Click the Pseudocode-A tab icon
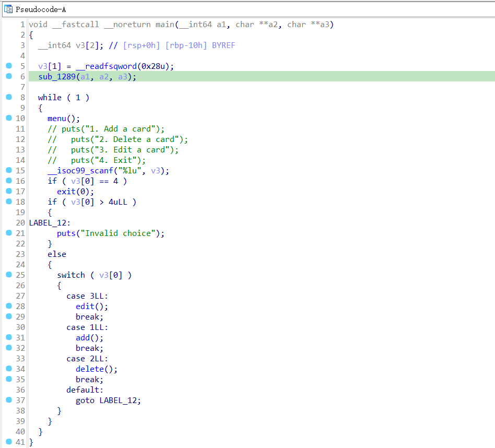The image size is (495, 448). tap(8, 9)
